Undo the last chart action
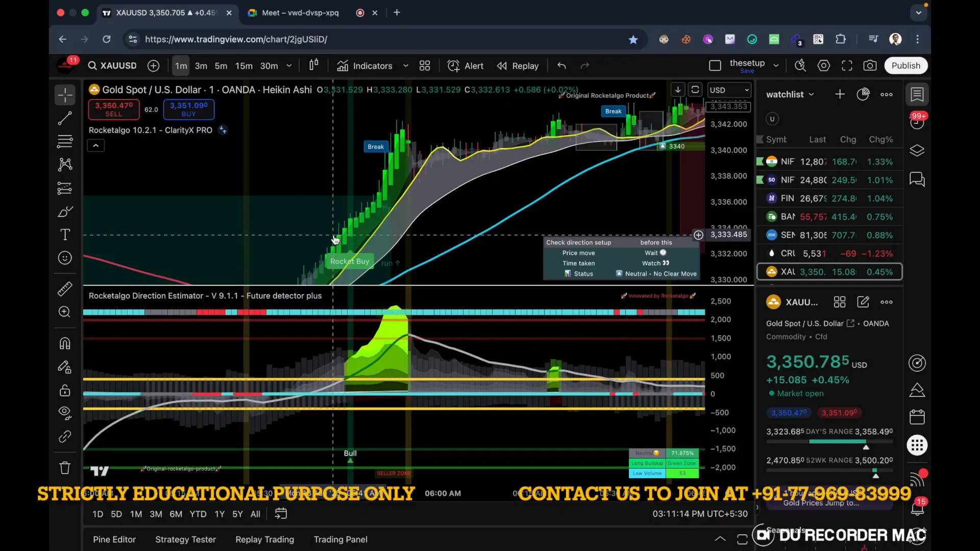The width and height of the screenshot is (980, 551). point(561,66)
